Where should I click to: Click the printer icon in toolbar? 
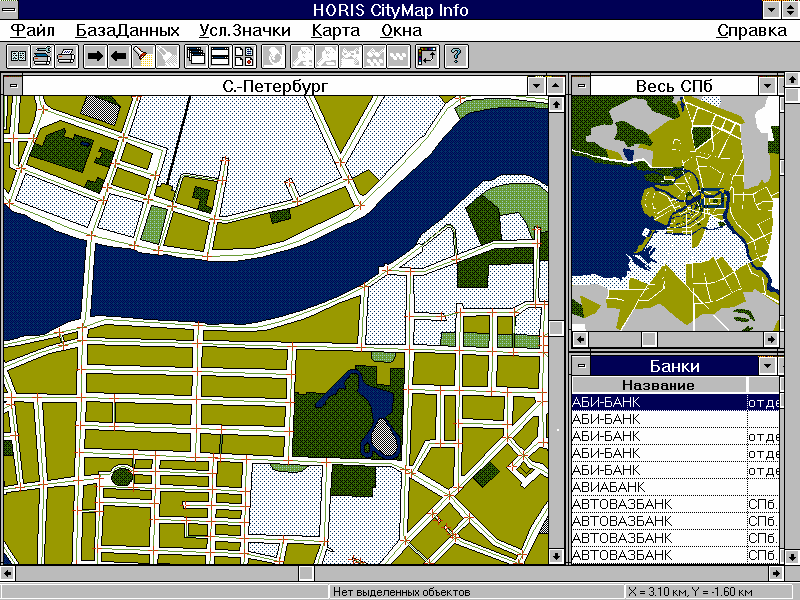point(67,56)
